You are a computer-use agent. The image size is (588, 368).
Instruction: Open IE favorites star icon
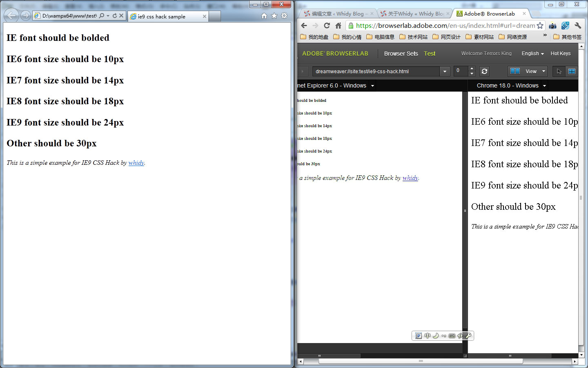[x=274, y=16]
